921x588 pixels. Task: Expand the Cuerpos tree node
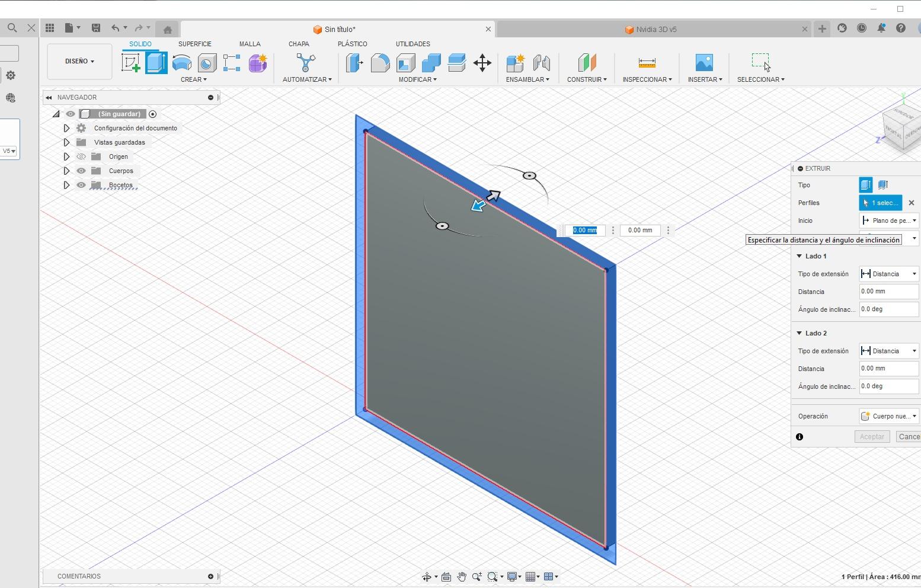click(x=66, y=171)
